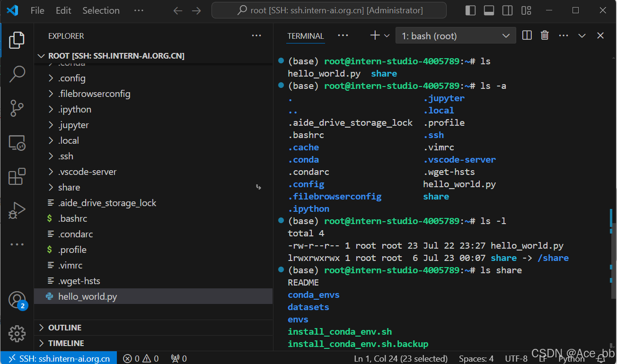This screenshot has width=617, height=364.
Task: Toggle the bottom panel layout
Action: [489, 10]
